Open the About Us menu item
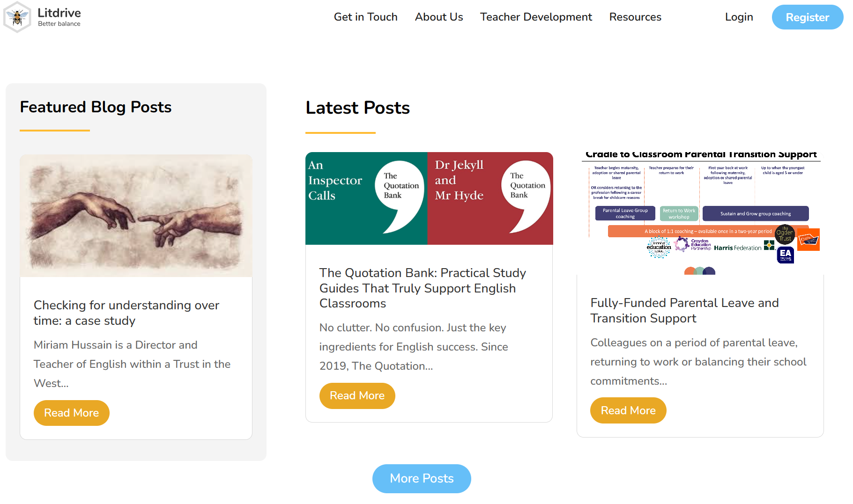The image size is (853, 504). pos(438,17)
